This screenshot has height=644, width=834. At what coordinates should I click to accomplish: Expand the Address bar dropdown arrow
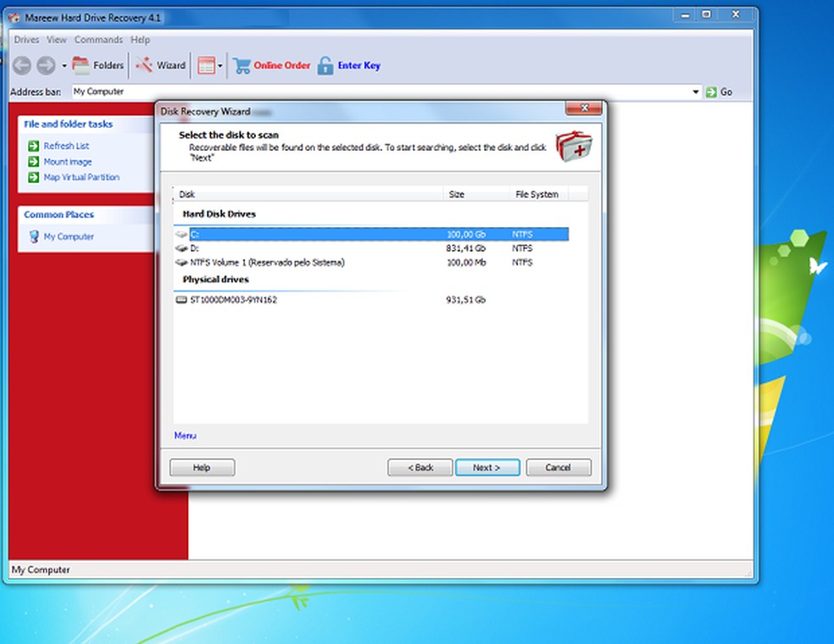point(696,92)
